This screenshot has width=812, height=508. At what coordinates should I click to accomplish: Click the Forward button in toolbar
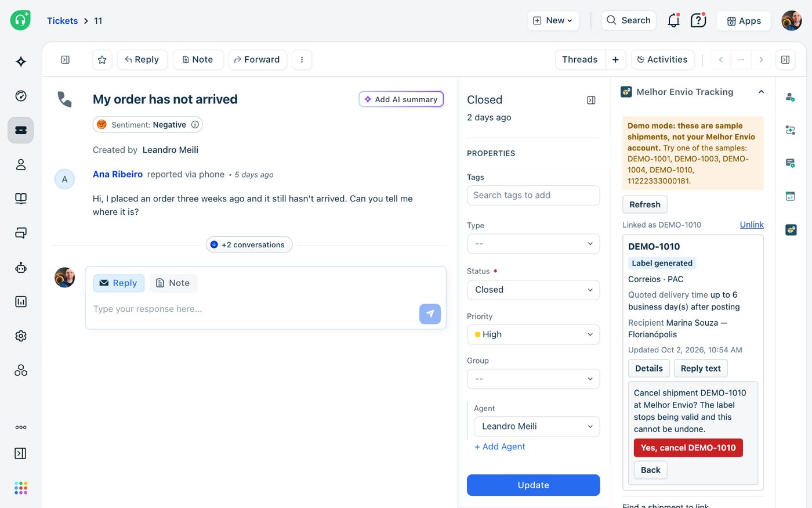coord(258,60)
